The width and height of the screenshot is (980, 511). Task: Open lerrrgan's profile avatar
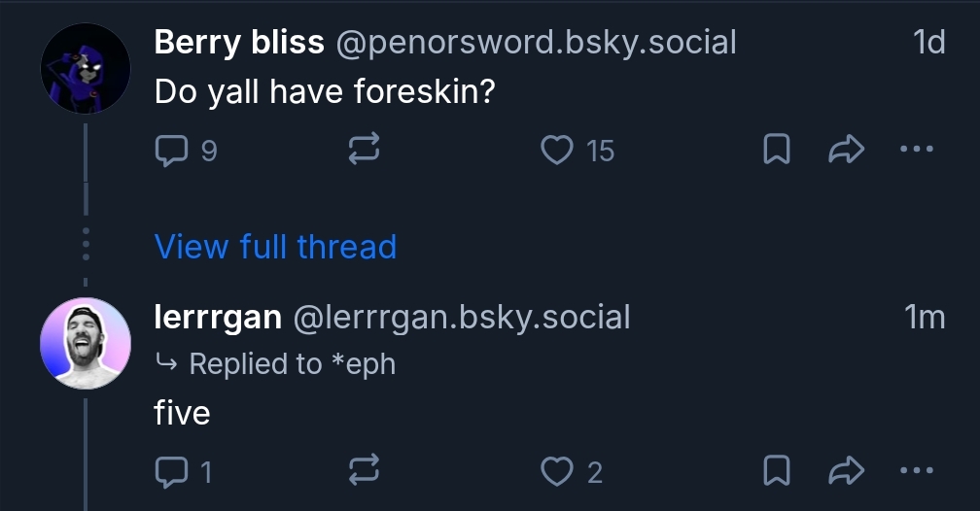coord(86,343)
